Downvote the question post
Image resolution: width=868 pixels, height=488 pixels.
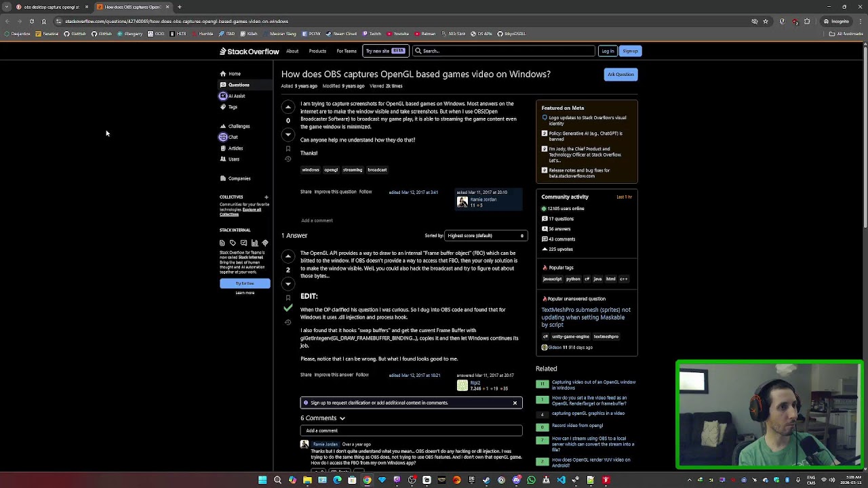point(288,134)
